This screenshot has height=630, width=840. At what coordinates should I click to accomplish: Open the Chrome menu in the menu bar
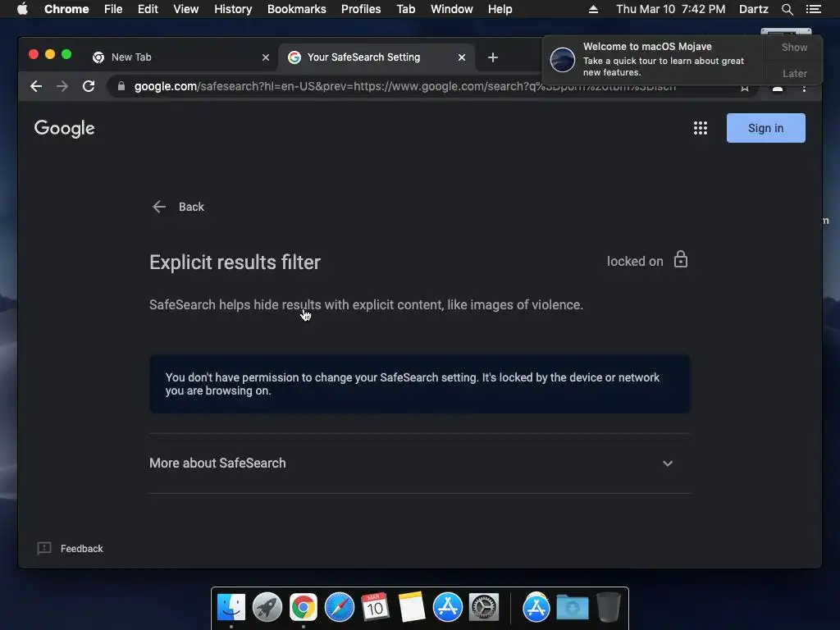pyautogui.click(x=66, y=9)
